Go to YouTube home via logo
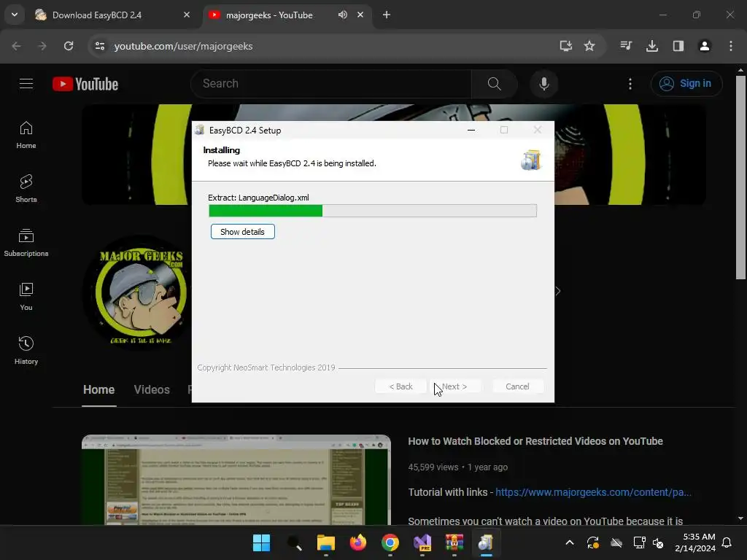747x560 pixels. (x=85, y=84)
